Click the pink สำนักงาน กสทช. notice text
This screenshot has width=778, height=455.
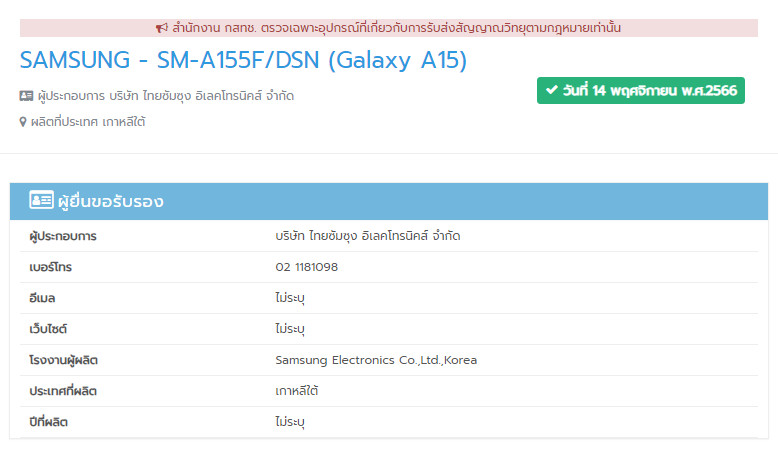397,28
